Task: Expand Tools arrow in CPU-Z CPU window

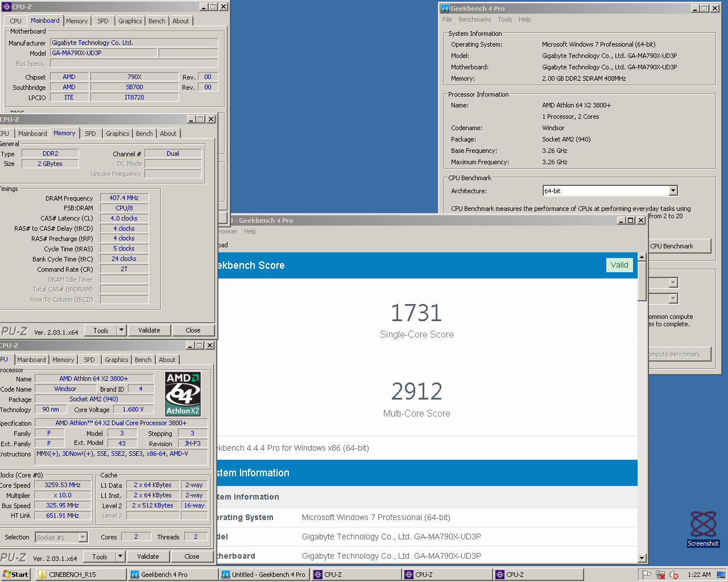Action: click(120, 556)
